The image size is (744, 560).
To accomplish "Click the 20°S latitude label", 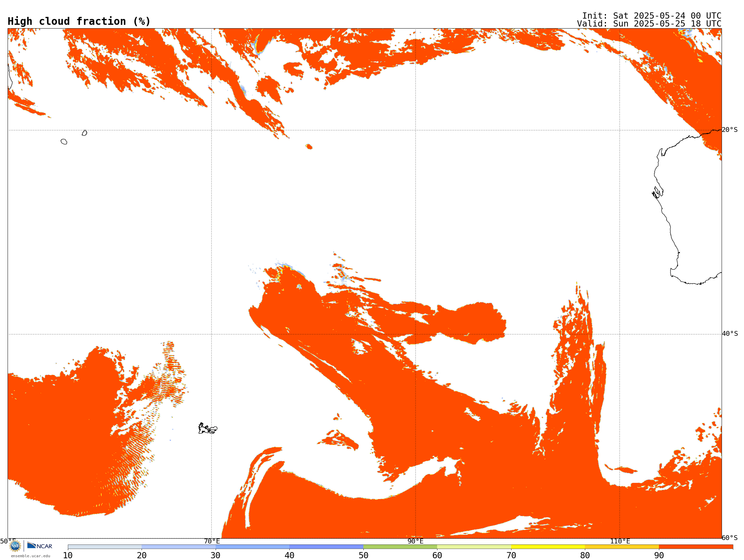I will 730,130.
